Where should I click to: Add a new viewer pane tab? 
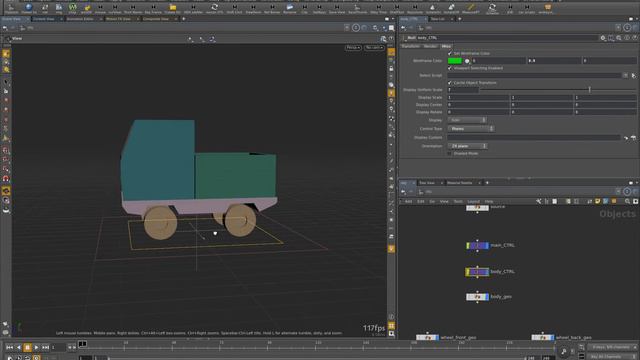click(184, 19)
